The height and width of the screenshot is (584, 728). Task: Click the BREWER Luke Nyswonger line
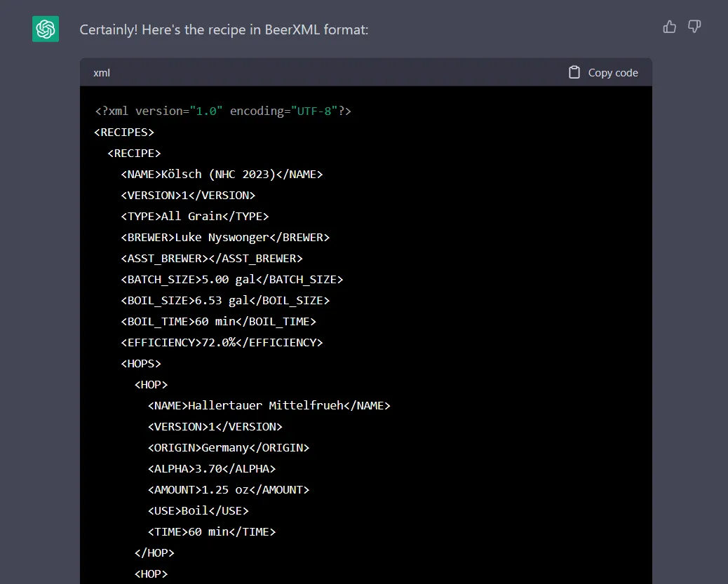click(x=225, y=238)
